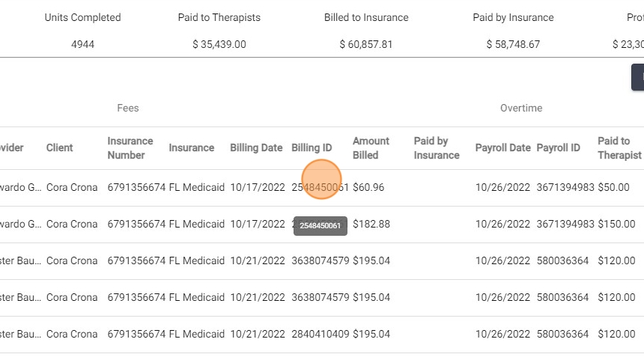The height and width of the screenshot is (360, 644).
Task: Click the Paid by Insurance column header
Action: point(436,148)
